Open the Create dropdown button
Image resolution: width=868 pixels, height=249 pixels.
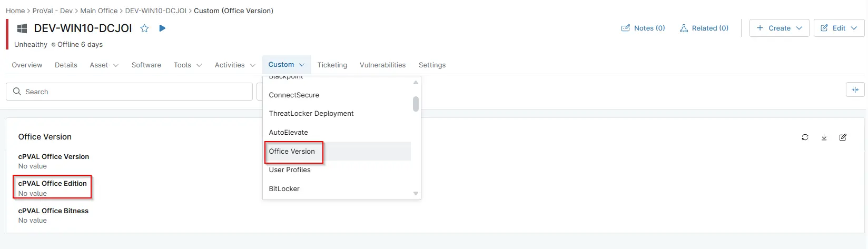[779, 28]
